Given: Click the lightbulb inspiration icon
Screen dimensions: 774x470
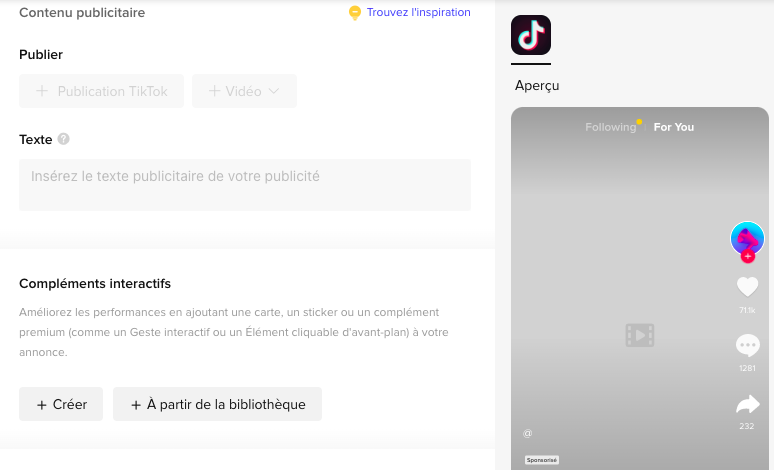Looking at the screenshot, I should tap(354, 13).
